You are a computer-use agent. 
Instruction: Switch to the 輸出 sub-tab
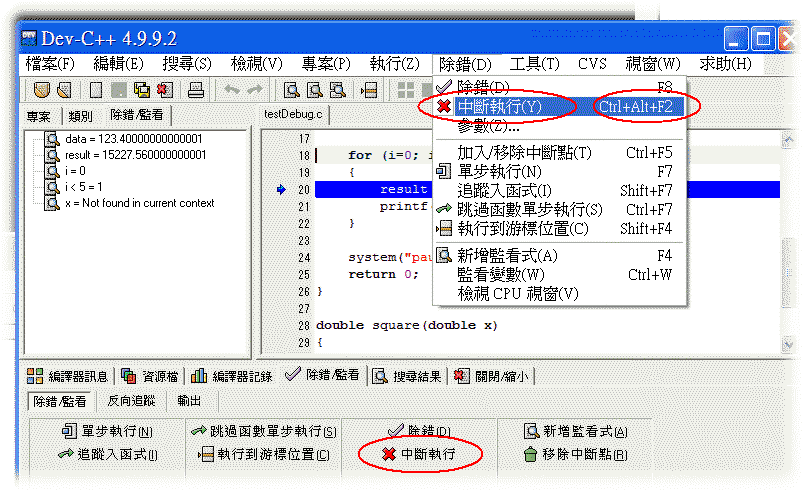point(190,401)
